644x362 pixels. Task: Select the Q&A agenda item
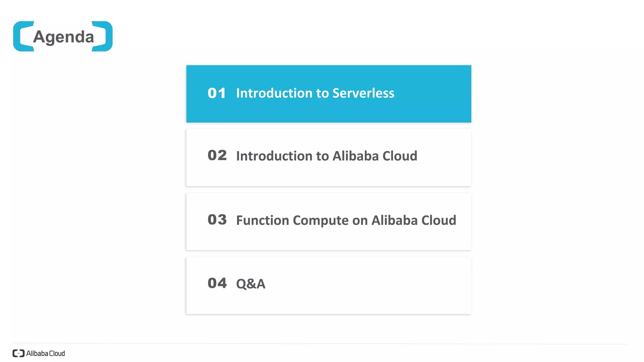[x=329, y=285]
